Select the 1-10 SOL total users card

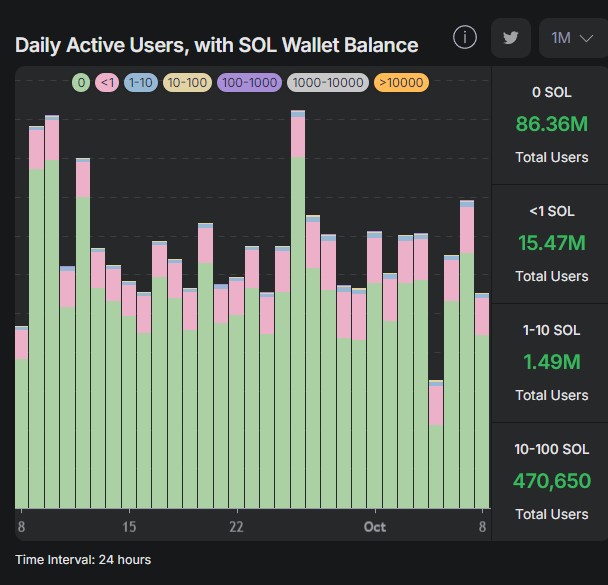pyautogui.click(x=551, y=362)
